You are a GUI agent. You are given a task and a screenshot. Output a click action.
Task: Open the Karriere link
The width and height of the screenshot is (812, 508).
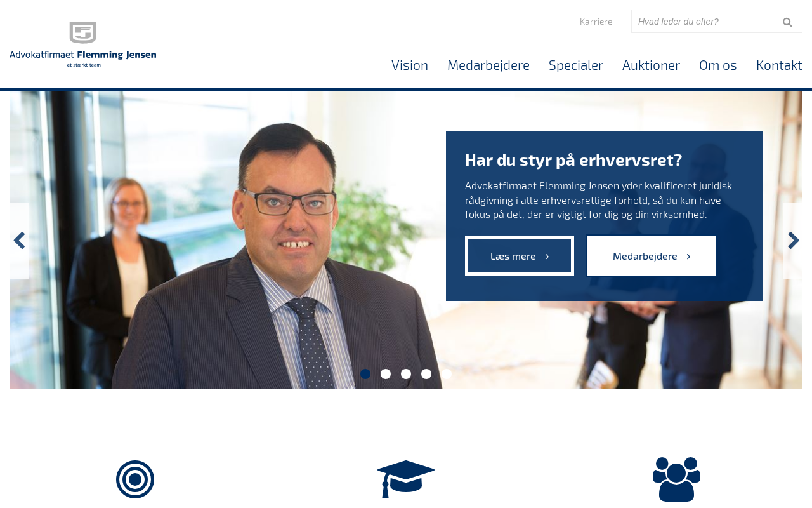tap(596, 22)
